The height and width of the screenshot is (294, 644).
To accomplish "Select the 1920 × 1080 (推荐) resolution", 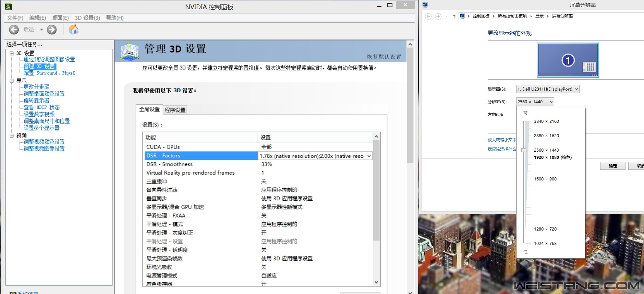I will tap(553, 157).
